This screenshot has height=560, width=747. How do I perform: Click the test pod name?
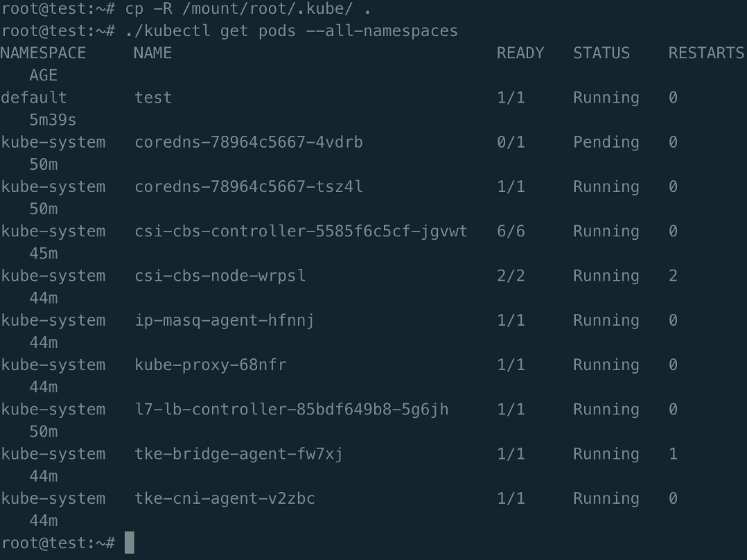pos(153,97)
